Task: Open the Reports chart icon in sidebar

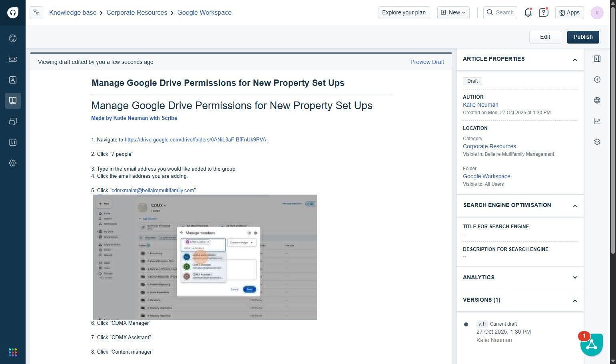Action: click(x=13, y=142)
